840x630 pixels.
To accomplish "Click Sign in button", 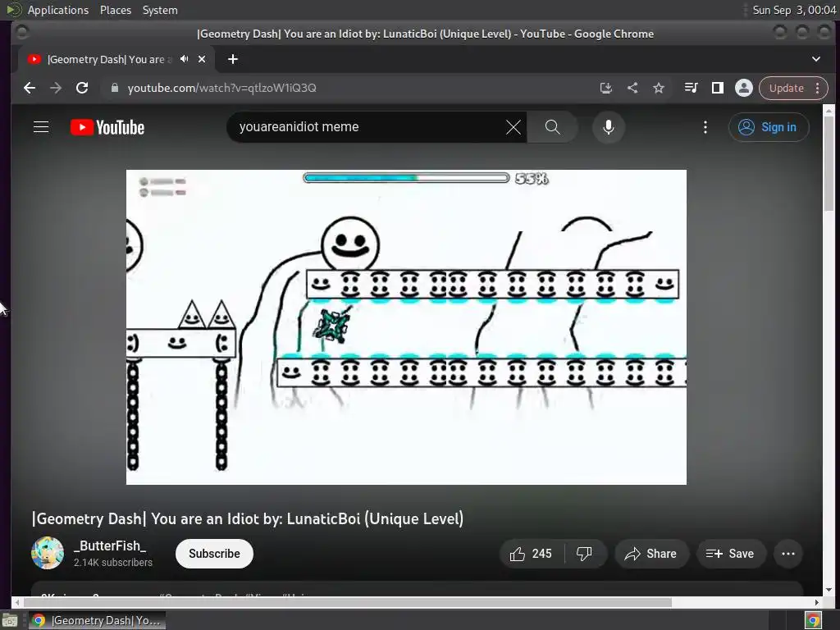I will [x=768, y=127].
